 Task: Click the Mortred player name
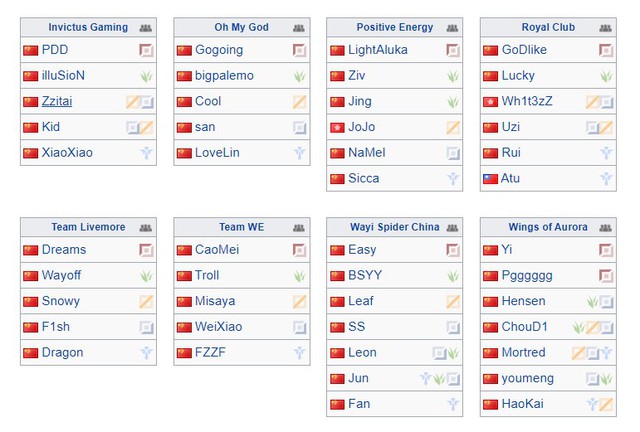click(x=524, y=353)
